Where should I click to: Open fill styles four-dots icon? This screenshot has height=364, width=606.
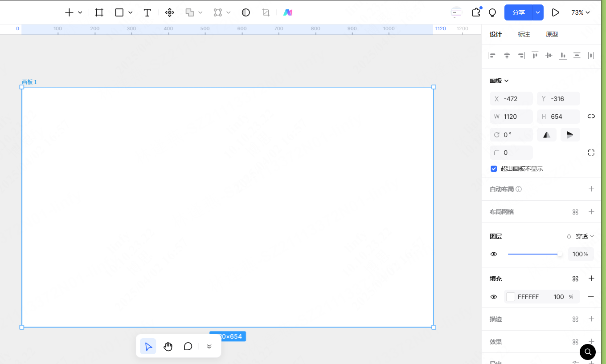coord(575,279)
